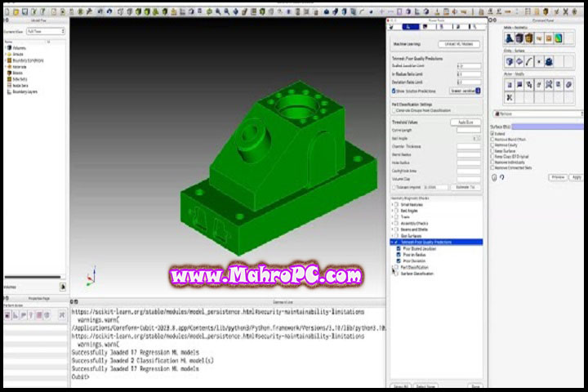Choose the Surface entity icon
The height and width of the screenshot is (392, 588).
coord(519,61)
